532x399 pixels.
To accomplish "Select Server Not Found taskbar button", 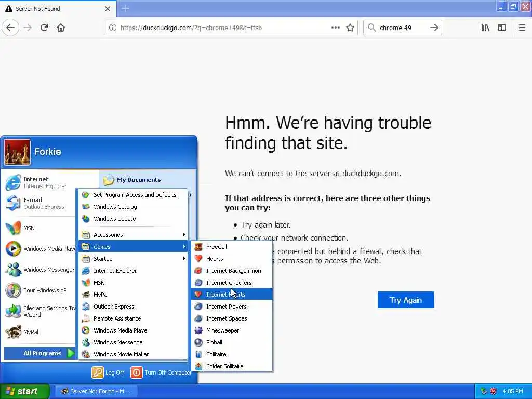I will point(96,391).
